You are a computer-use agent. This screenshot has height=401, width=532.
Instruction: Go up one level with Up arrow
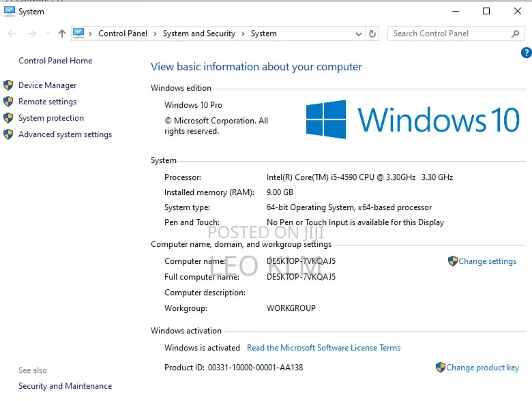click(62, 33)
